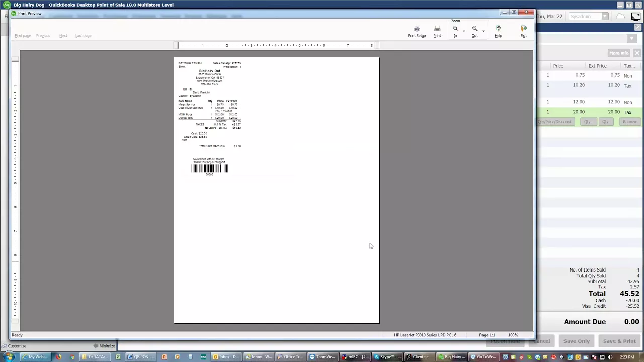
Task: Click the 100% zoom status indicator
Action: coord(513,335)
